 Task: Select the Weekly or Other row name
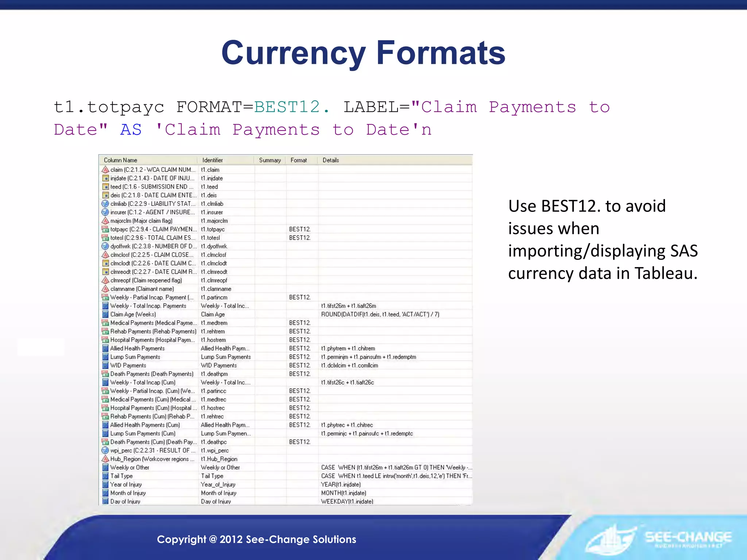[130, 467]
